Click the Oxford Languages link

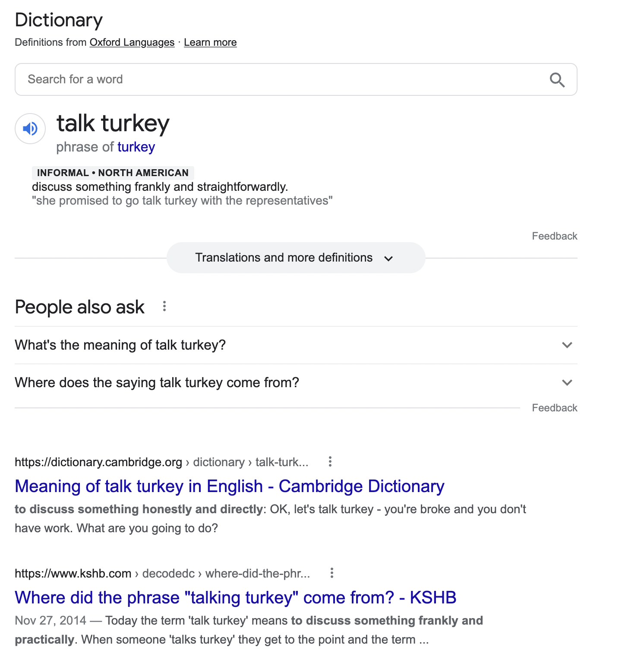point(132,42)
